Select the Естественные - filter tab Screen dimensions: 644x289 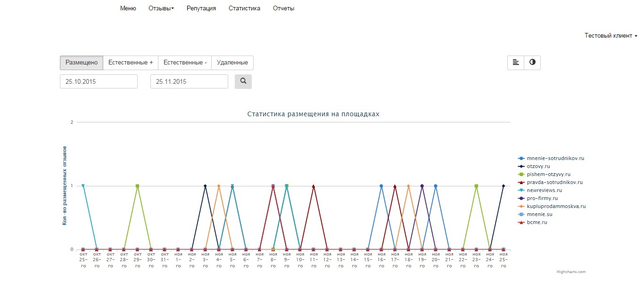coord(185,63)
